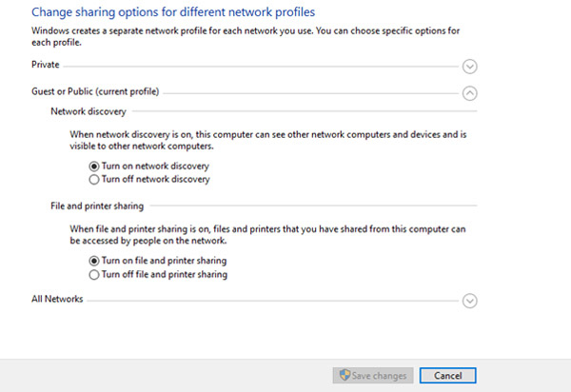Viewport: 571px width, 392px height.
Task: Select Turn off network discovery
Action: [x=93, y=179]
